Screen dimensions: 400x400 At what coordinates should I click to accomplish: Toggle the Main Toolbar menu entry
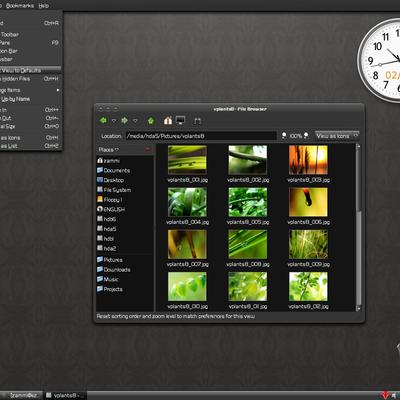pos(31,35)
